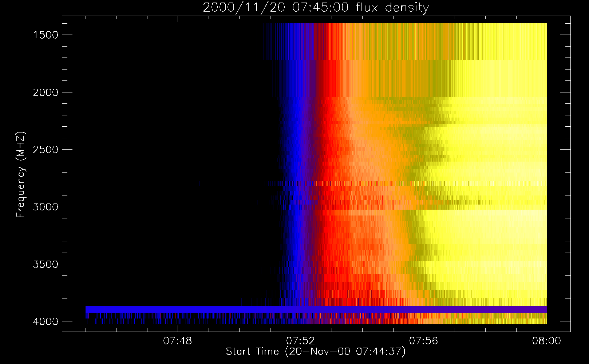Click the 08:00 time tick label

(x=547, y=341)
